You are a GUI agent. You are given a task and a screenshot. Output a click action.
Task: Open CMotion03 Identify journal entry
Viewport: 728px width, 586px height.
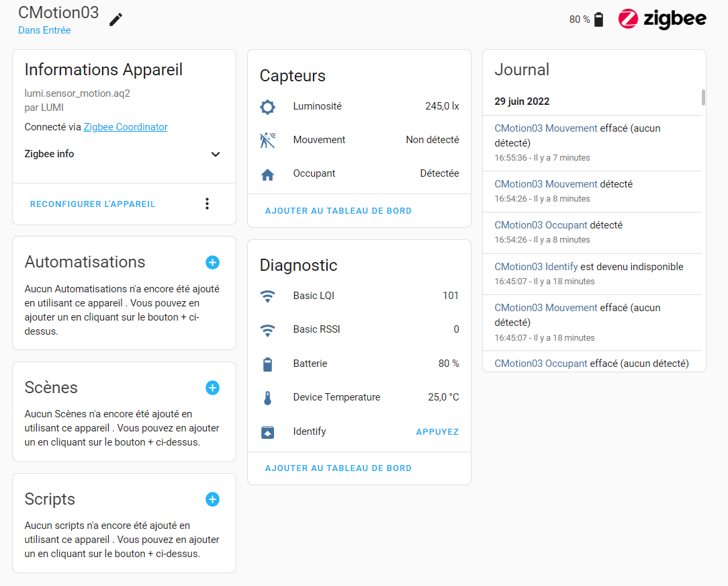click(536, 267)
